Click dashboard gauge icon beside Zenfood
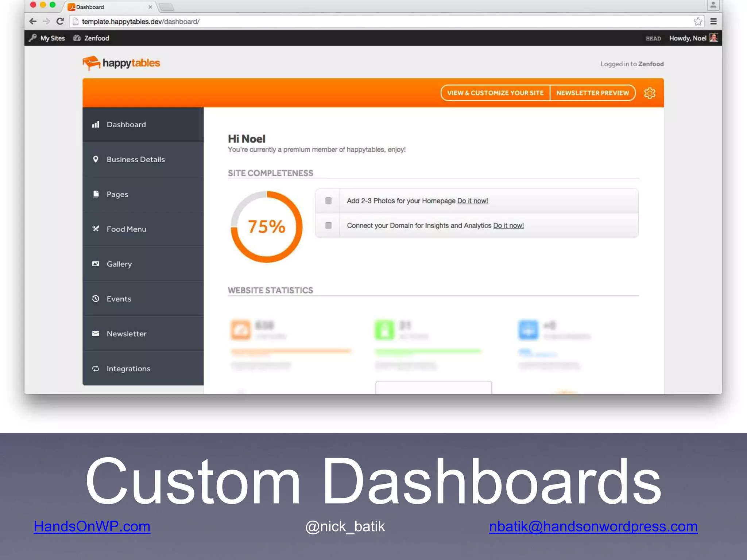The width and height of the screenshot is (747, 560). [77, 38]
